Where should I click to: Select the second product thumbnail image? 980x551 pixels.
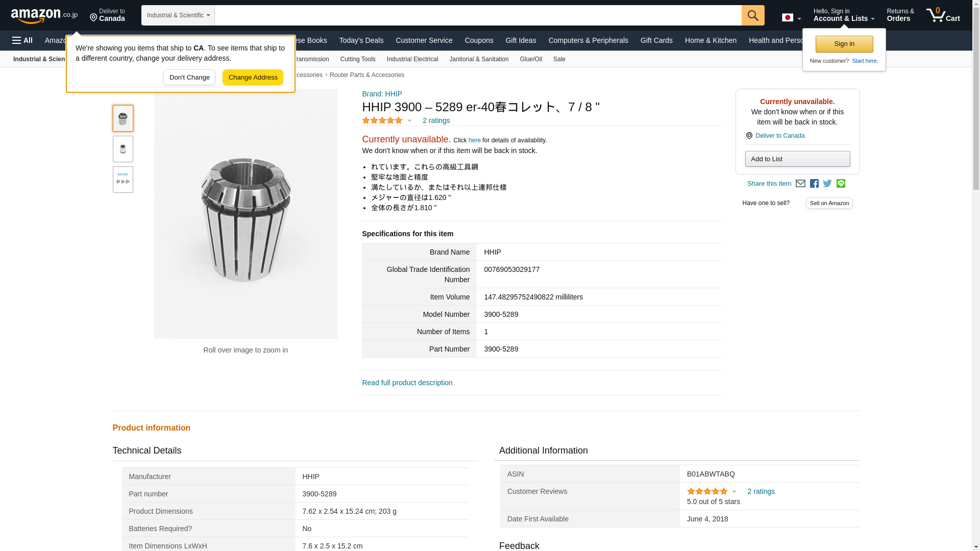pos(122,149)
